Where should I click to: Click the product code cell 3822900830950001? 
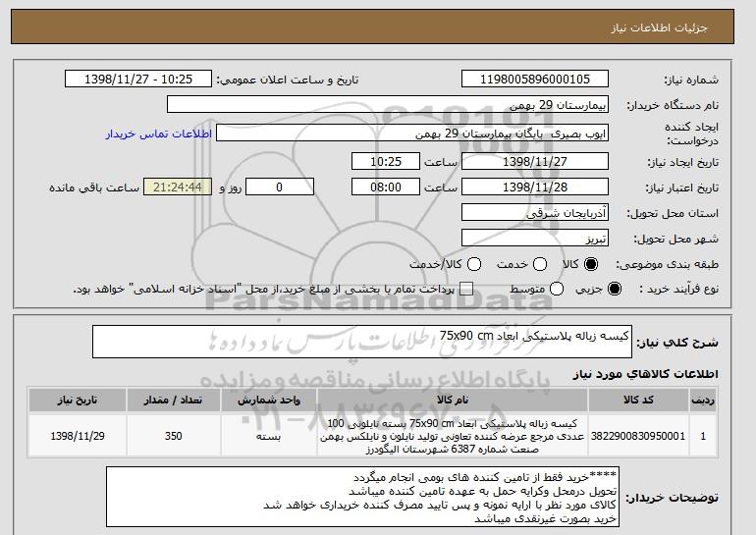pos(638,436)
